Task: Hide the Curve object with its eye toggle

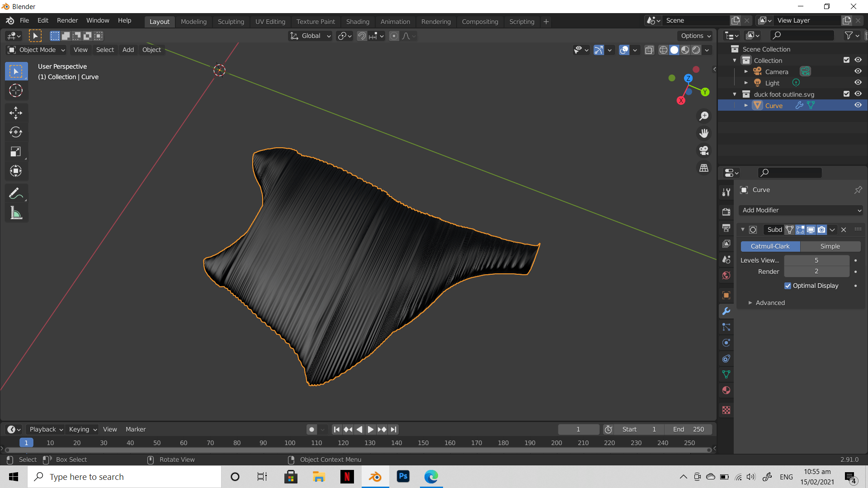Action: [858, 105]
